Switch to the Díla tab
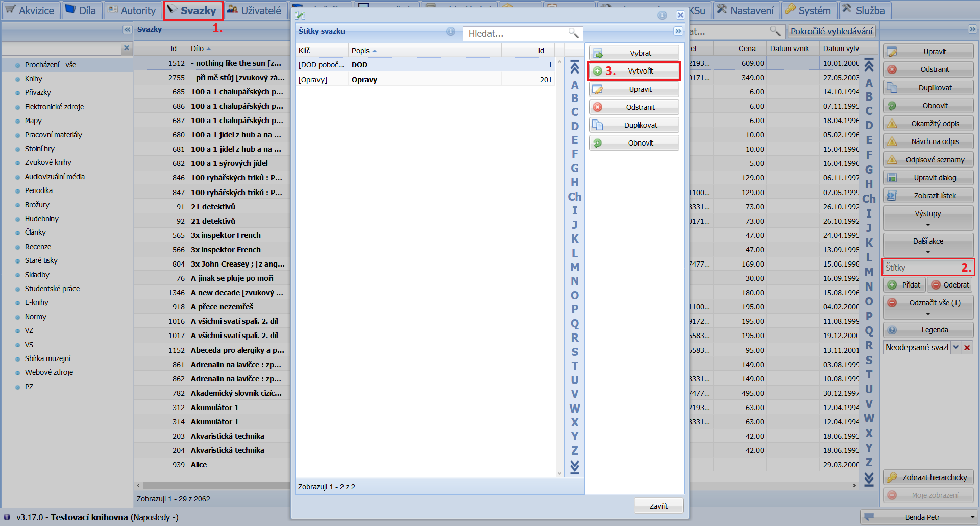Viewport: 980px width, 526px height. 81,10
